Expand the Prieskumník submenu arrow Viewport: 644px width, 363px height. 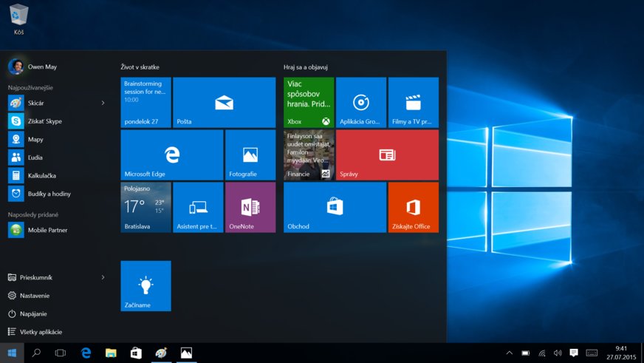[103, 278]
